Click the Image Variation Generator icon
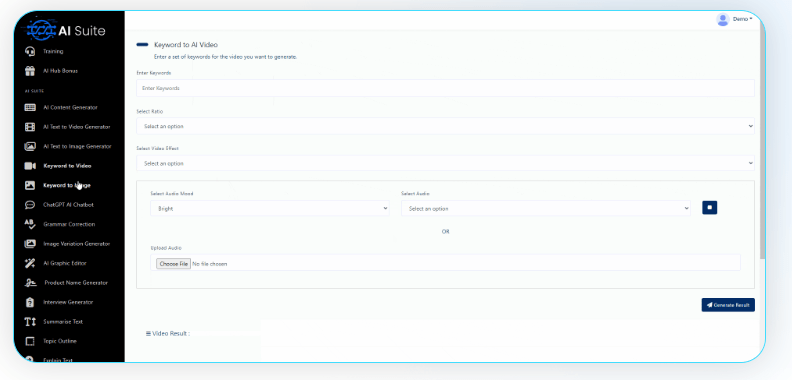Viewport: 792px width, 380px height. pos(30,244)
